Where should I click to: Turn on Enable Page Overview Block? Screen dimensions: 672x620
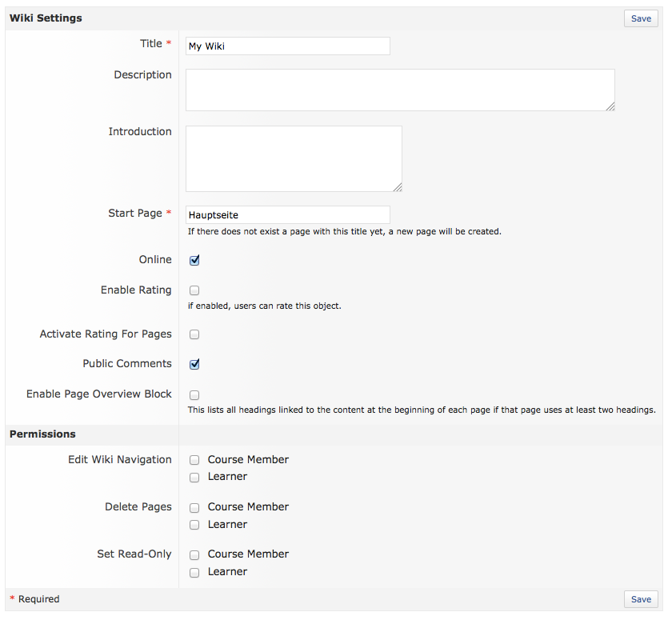194,394
